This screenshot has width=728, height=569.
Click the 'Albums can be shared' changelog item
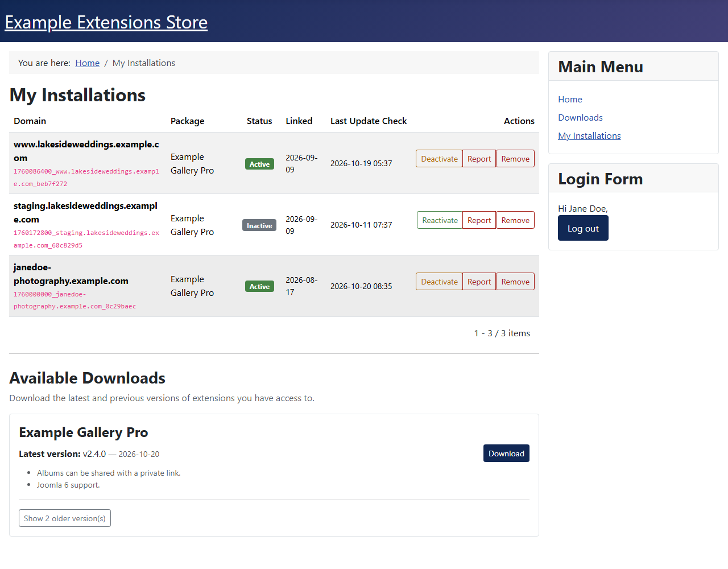[x=109, y=473]
